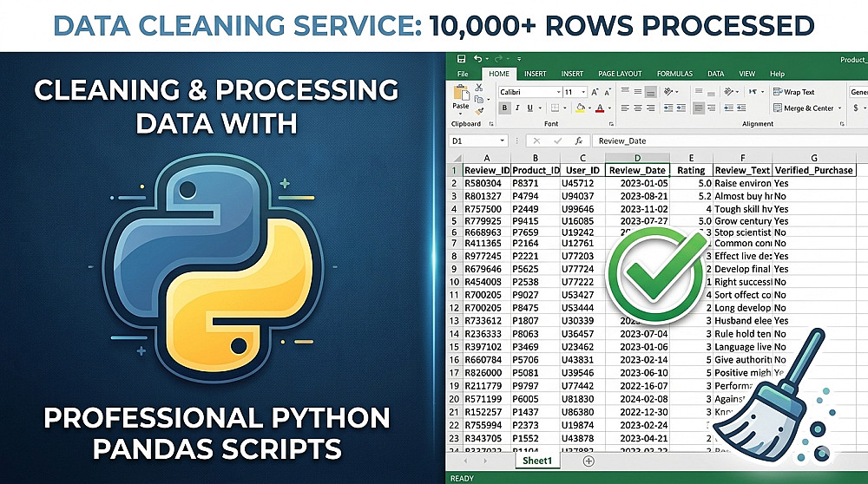
Task: Click the Copy icon
Action: click(479, 99)
